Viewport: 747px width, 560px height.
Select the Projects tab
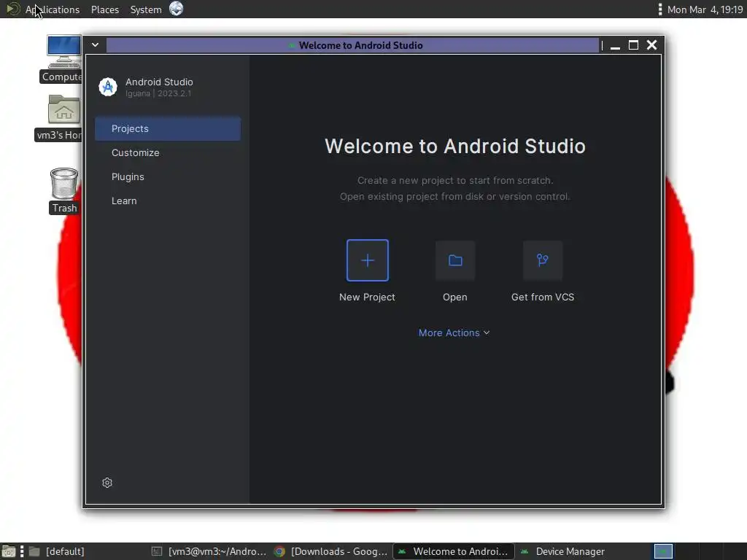(x=168, y=128)
